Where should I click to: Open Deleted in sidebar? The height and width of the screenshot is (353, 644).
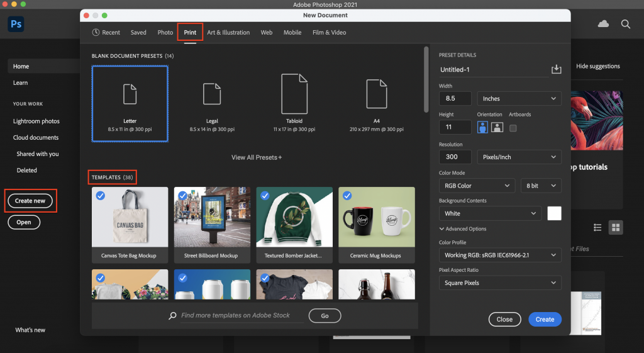coord(26,170)
